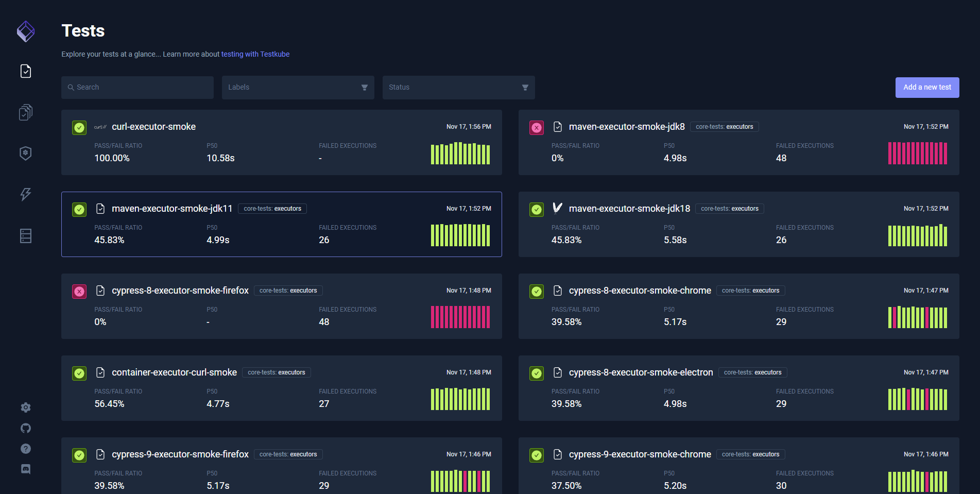Open the Tests page sidebar icon
This screenshot has height=494, width=980.
26,71
